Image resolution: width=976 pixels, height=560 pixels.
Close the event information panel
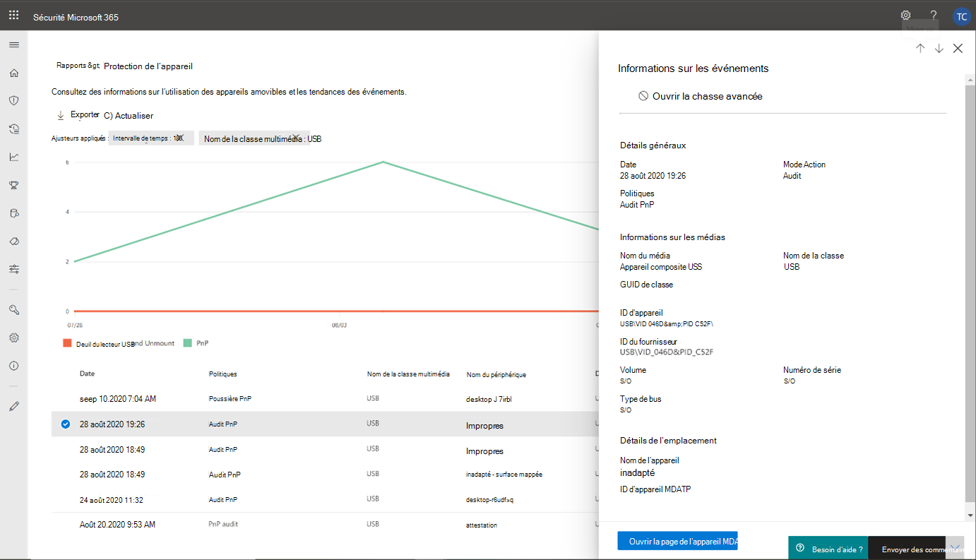[958, 48]
